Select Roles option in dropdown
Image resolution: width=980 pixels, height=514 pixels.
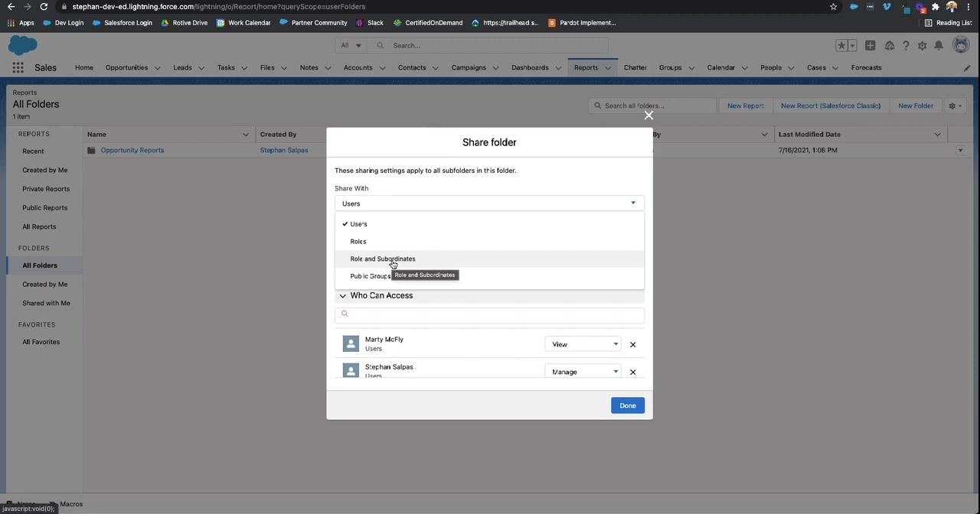pos(489,242)
